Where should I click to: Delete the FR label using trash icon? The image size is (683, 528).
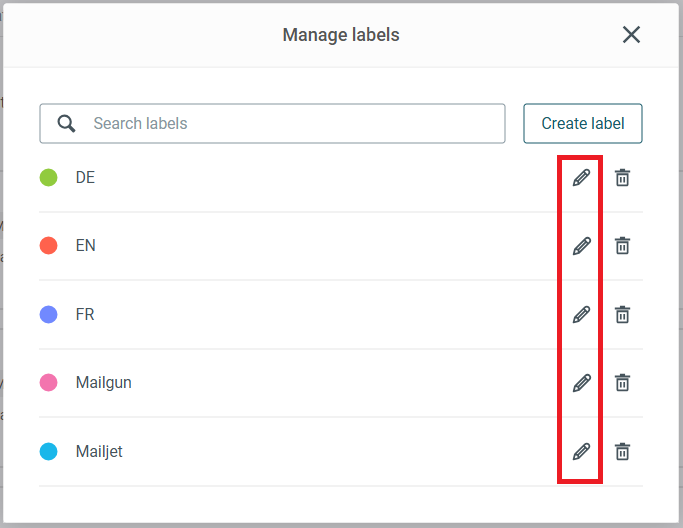[622, 315]
